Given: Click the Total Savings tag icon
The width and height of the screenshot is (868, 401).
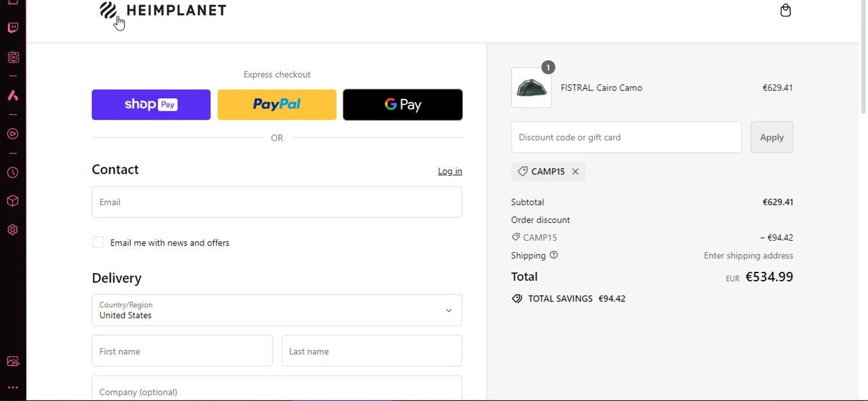Looking at the screenshot, I should pyautogui.click(x=517, y=299).
